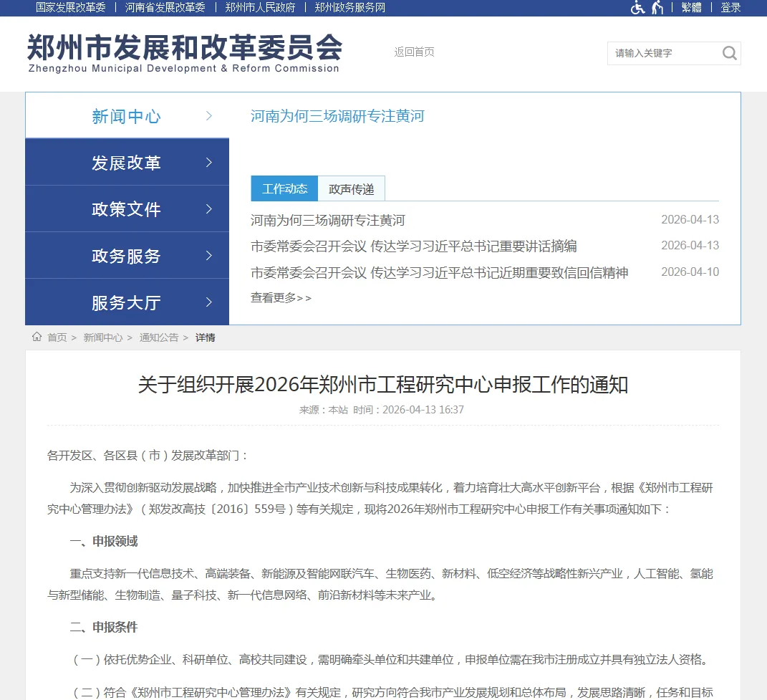Open 河南省发展改革委 top link
767x700 pixels.
pos(165,7)
